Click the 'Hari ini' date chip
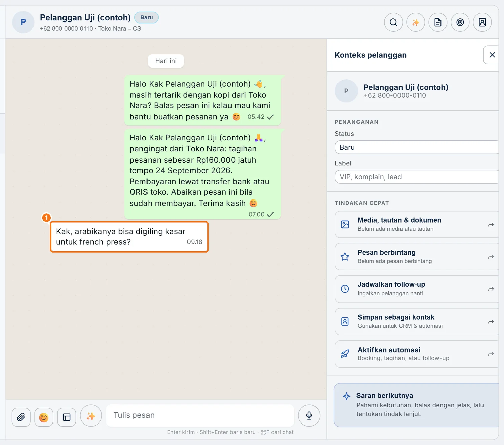This screenshot has width=504, height=445. click(x=166, y=61)
